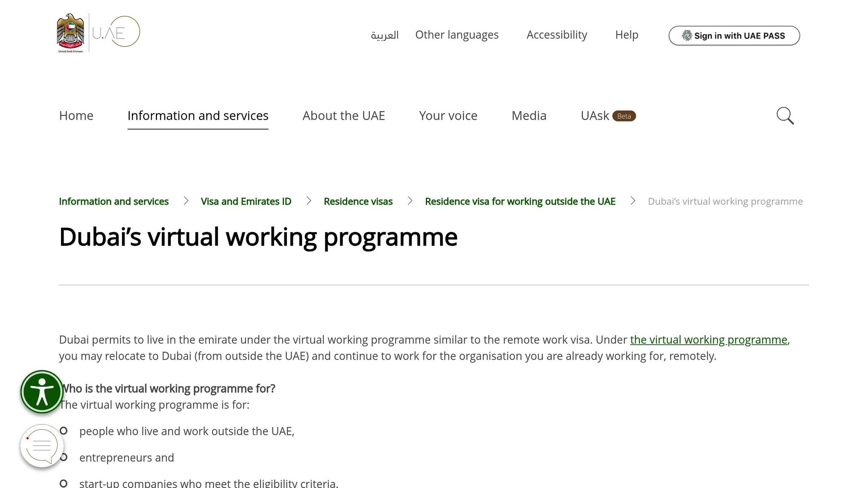This screenshot has height=488, width=868.
Task: Expand the chevron after Information and services breadcrumb
Action: pyautogui.click(x=186, y=201)
